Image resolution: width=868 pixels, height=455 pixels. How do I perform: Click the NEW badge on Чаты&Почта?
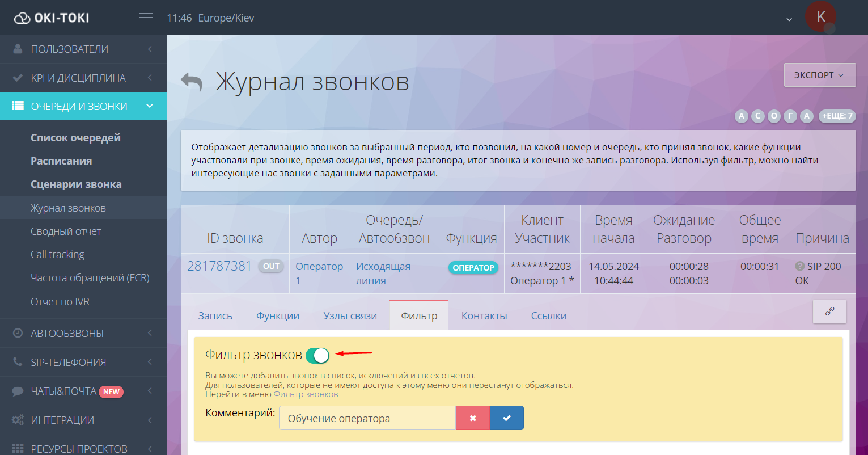[x=111, y=391]
